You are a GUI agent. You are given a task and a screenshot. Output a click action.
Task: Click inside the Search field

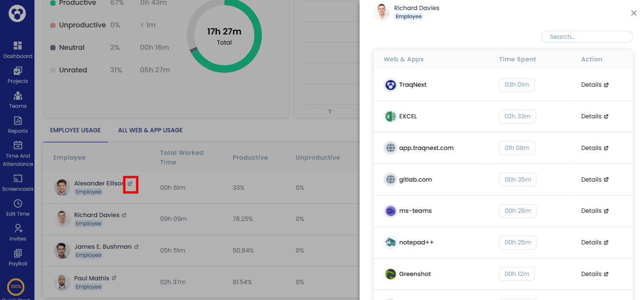587,36
